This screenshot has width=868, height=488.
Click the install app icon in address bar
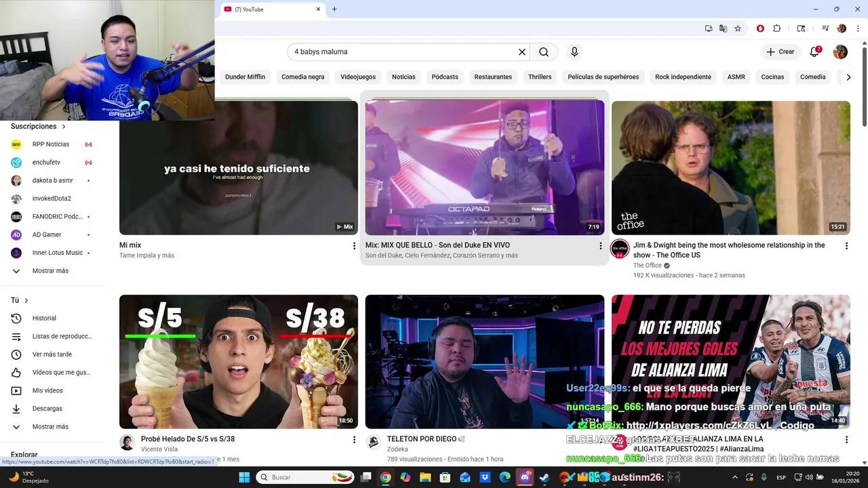pos(709,28)
